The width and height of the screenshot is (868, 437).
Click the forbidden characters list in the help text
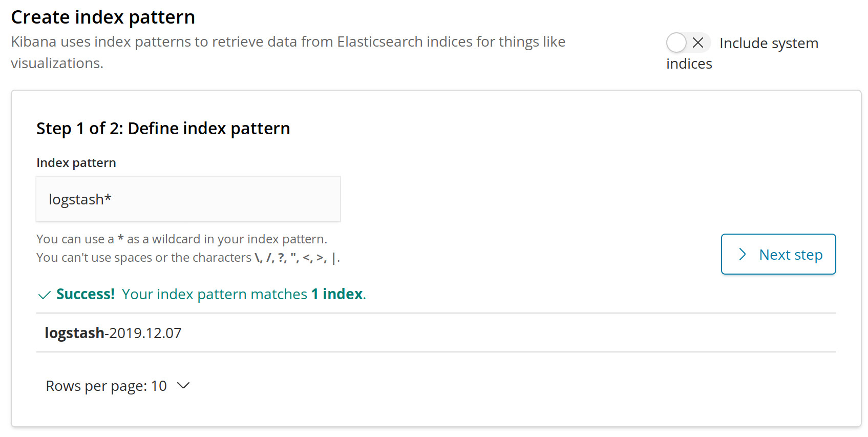(x=296, y=258)
